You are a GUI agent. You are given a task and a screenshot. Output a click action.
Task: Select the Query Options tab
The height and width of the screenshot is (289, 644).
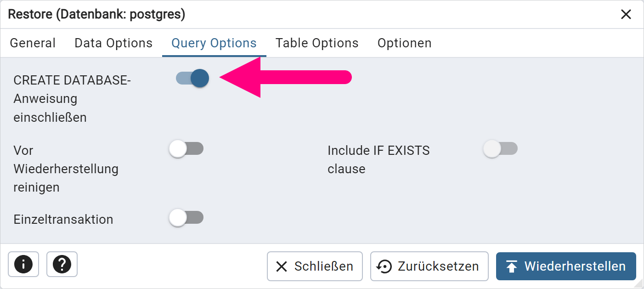(214, 43)
